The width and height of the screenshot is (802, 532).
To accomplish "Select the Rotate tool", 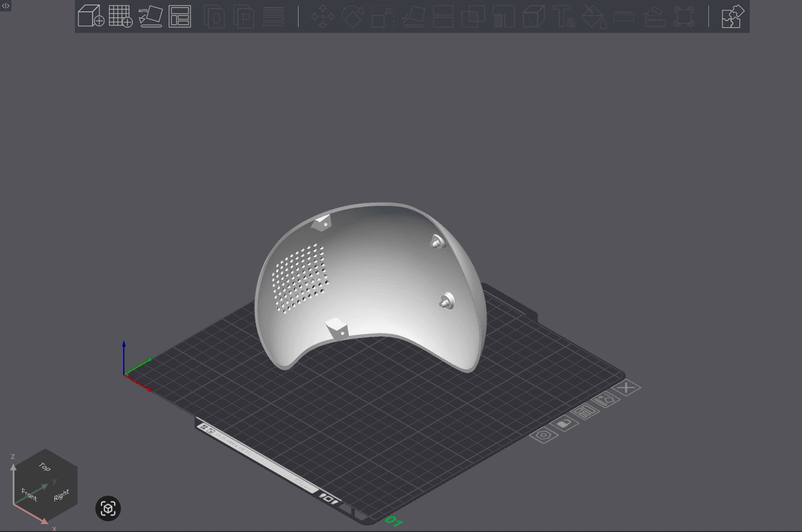I will coord(352,17).
